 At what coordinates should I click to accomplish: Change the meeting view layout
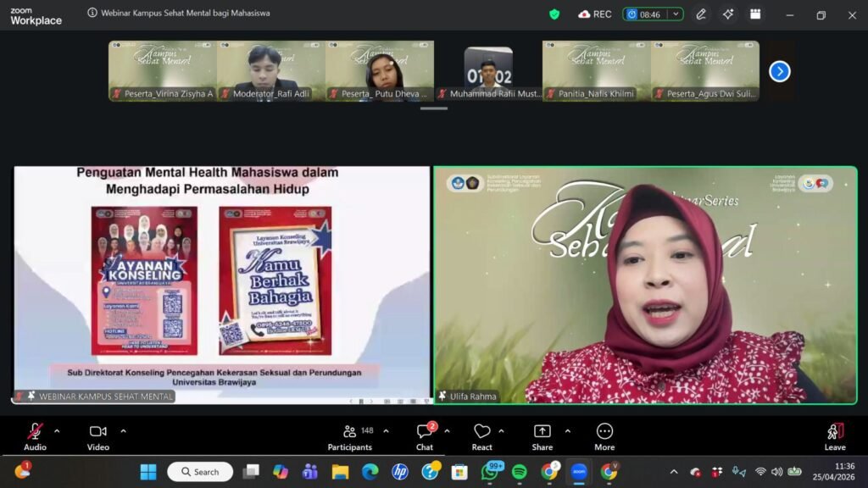pos(755,14)
